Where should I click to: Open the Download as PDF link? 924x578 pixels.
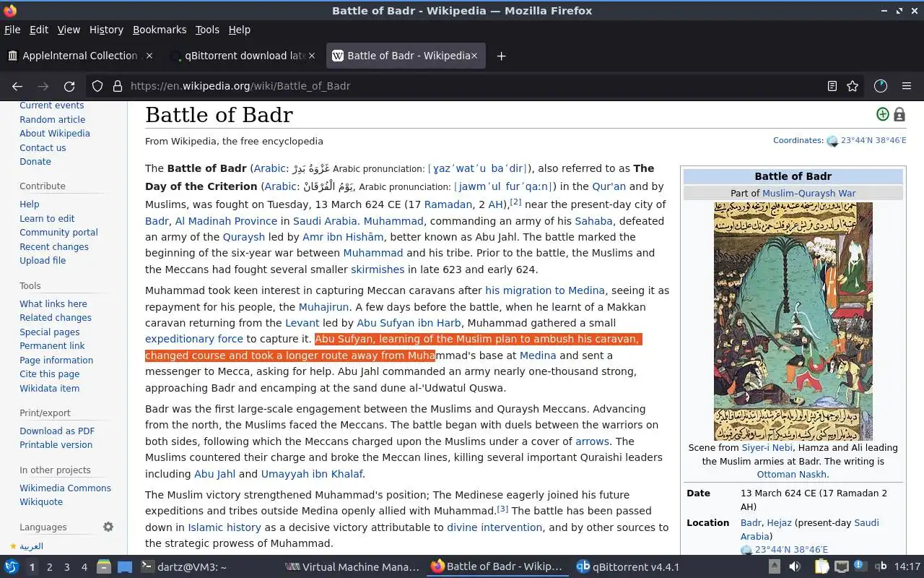point(57,431)
